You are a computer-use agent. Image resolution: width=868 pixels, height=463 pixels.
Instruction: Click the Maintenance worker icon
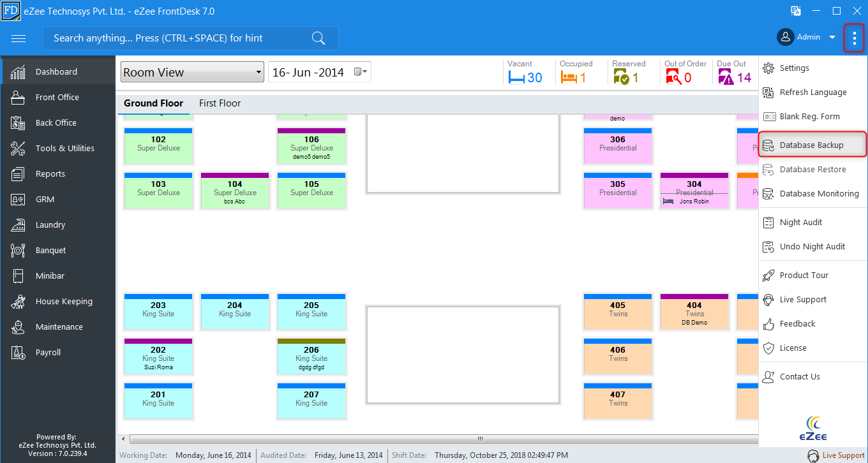(x=18, y=327)
